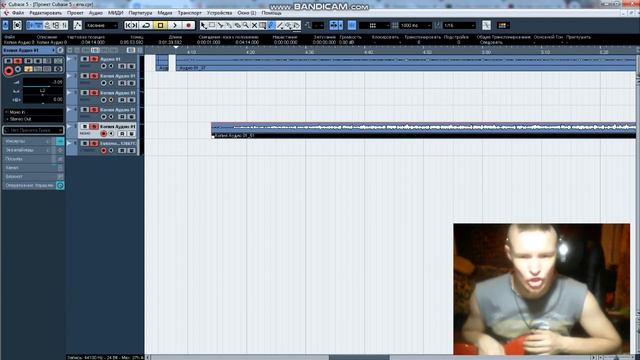This screenshot has width=640, height=360.
Task: Open the Проект menu
Action: coord(76,13)
